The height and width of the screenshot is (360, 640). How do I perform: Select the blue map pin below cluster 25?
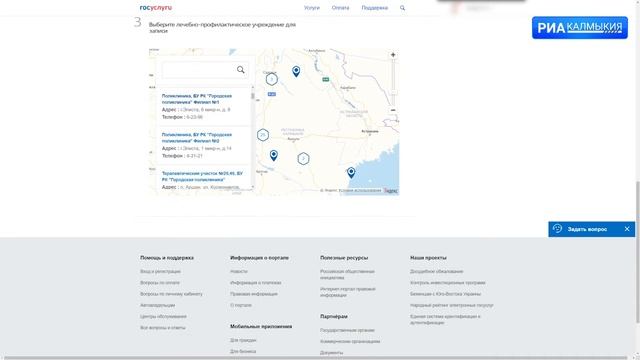coord(273,155)
